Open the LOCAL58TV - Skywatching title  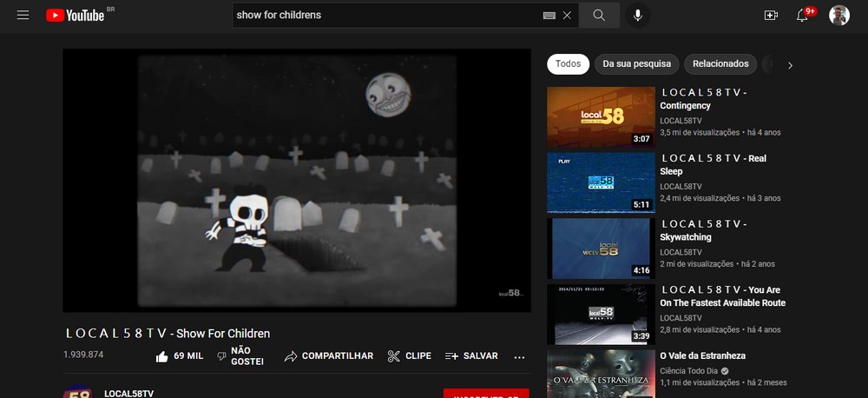(704, 230)
